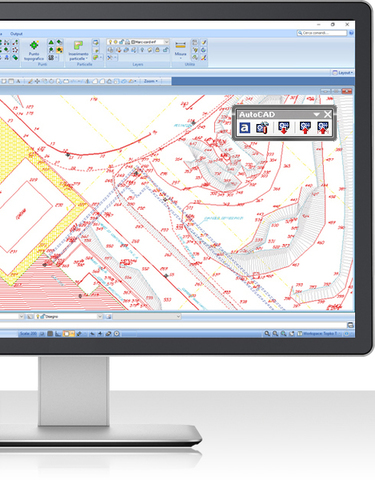Open the Disegno layer selector at bottom
The height and width of the screenshot is (480, 375).
69,316
